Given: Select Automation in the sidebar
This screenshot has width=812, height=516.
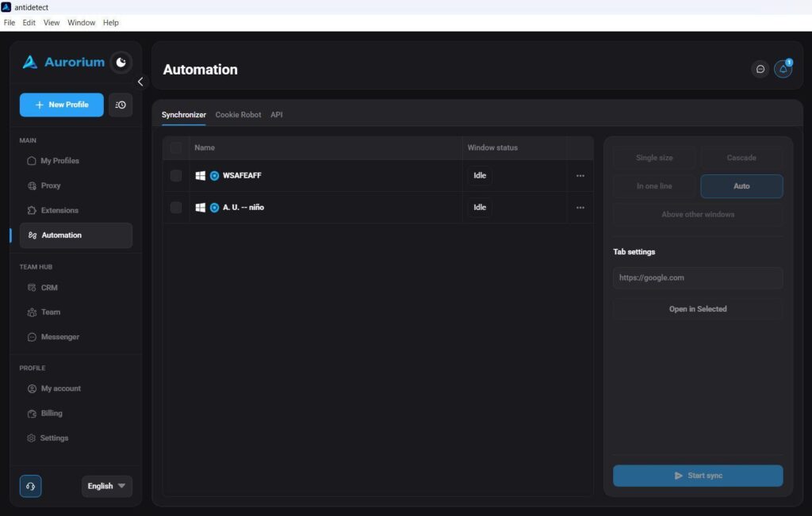Looking at the screenshot, I should pyautogui.click(x=75, y=235).
